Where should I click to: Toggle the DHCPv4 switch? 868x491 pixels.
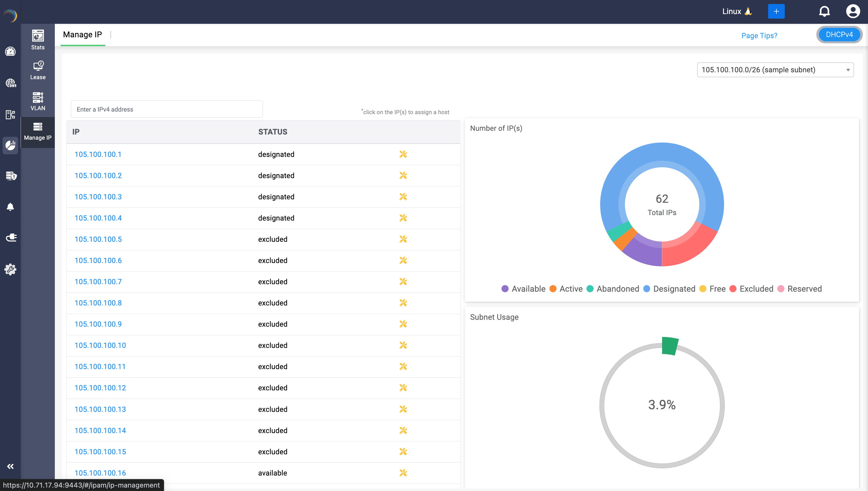point(839,34)
